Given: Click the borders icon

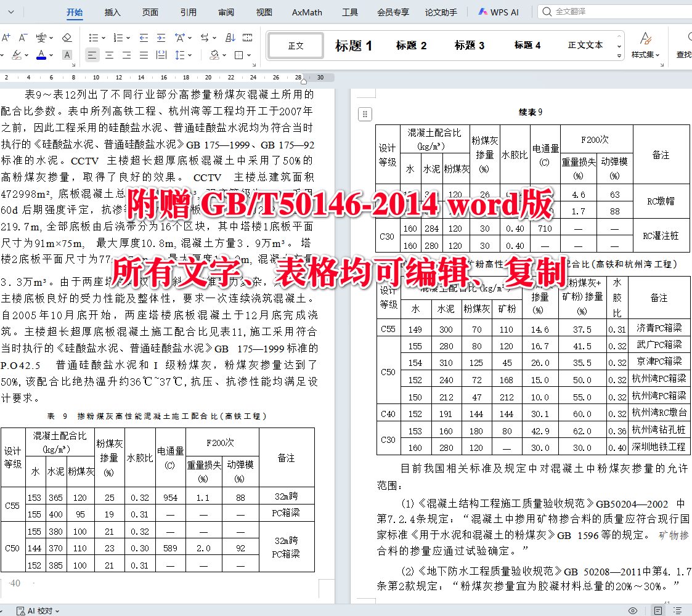Looking at the screenshot, I should pyautogui.click(x=238, y=55).
